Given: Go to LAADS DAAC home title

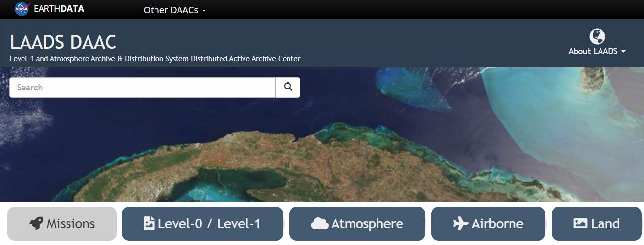Looking at the screenshot, I should tap(63, 42).
